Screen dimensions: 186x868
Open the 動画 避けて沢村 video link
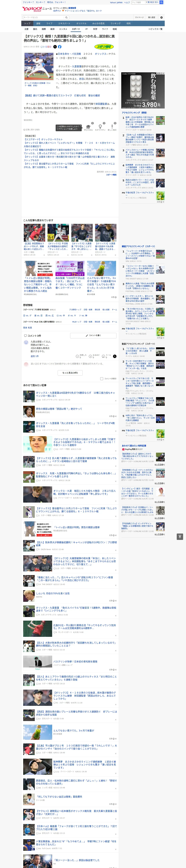[62, 96]
